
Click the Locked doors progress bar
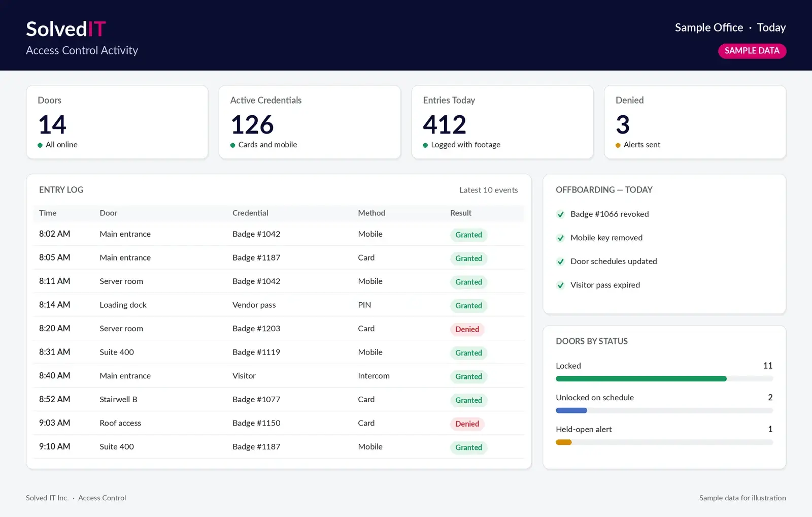(664, 379)
